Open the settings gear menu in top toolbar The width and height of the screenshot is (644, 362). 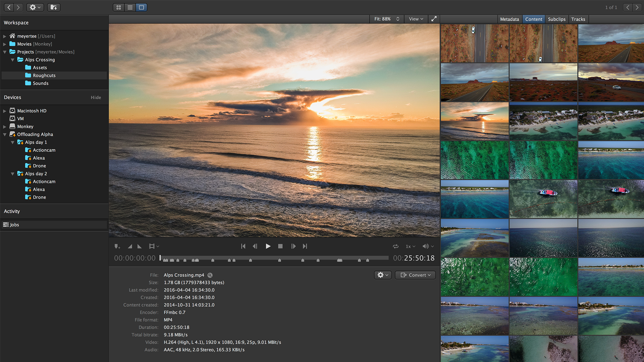(35, 7)
